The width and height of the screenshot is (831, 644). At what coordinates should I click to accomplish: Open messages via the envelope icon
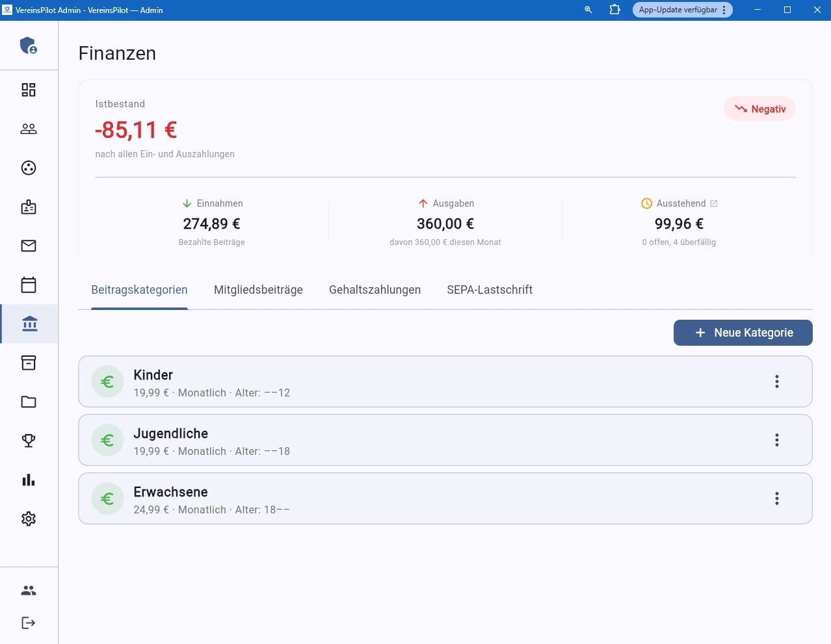pos(28,246)
